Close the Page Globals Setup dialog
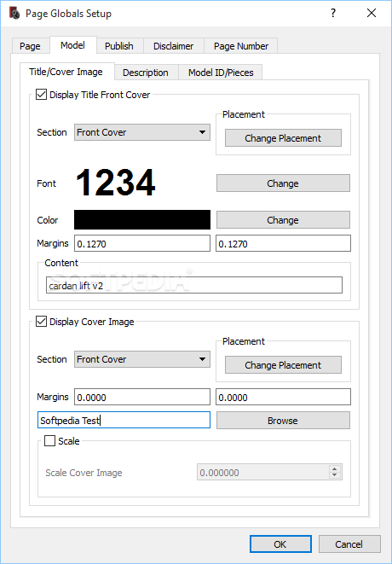392x564 pixels. pyautogui.click(x=372, y=14)
